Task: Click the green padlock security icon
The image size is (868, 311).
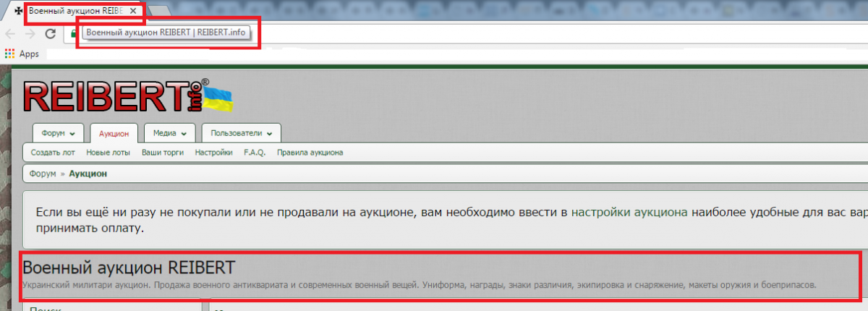Action: click(74, 33)
